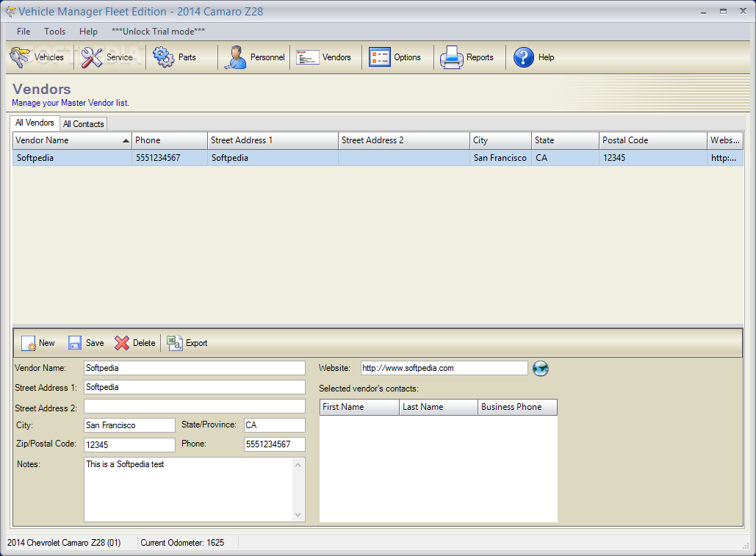Viewport: 756px width, 556px height.
Task: Click the Notes scrollbar down arrow
Action: click(298, 515)
